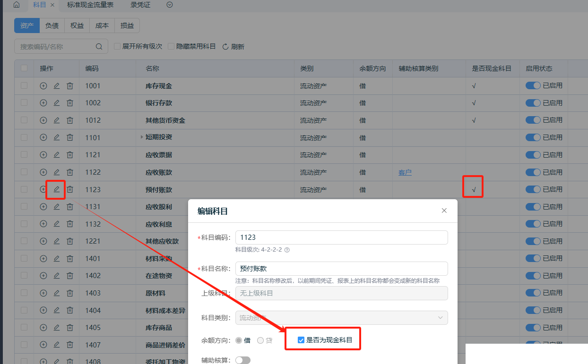Click the search magnifier icon
Image resolution: width=588 pixels, height=364 pixels.
click(x=99, y=47)
